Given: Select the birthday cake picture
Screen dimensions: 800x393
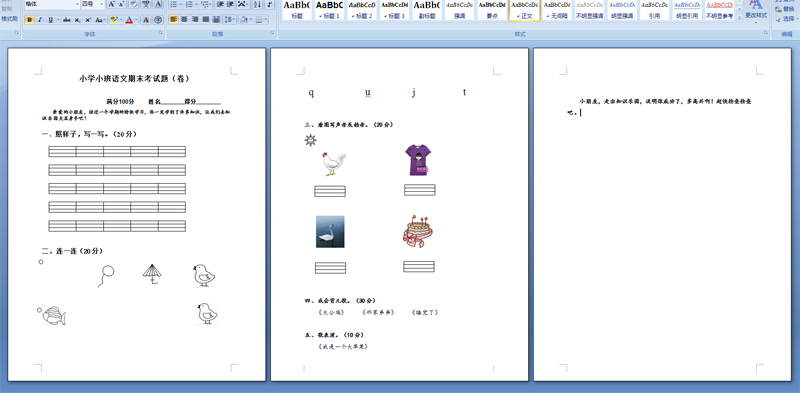Looking at the screenshot, I should [417, 231].
